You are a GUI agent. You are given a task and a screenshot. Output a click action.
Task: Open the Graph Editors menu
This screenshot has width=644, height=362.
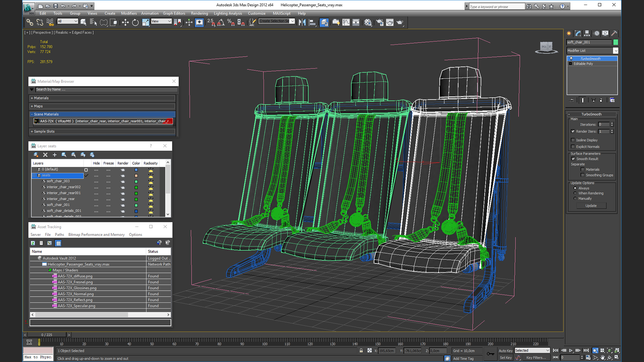click(174, 13)
